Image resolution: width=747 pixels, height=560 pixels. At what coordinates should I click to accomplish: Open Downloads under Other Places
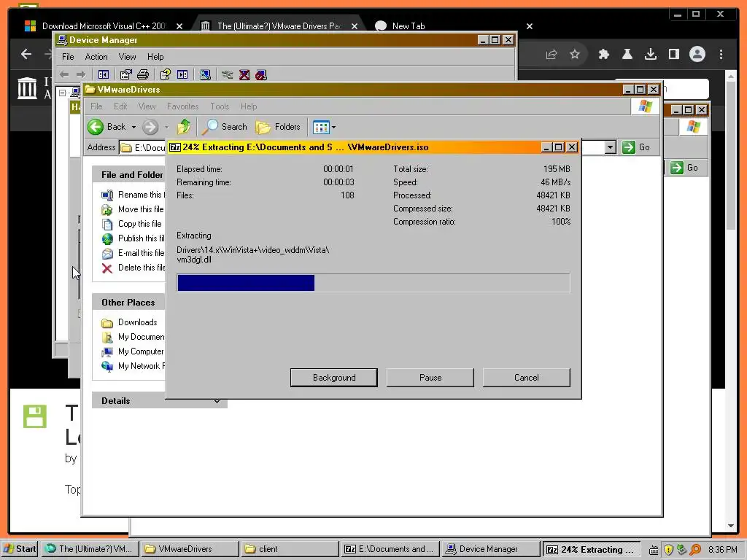click(130, 322)
